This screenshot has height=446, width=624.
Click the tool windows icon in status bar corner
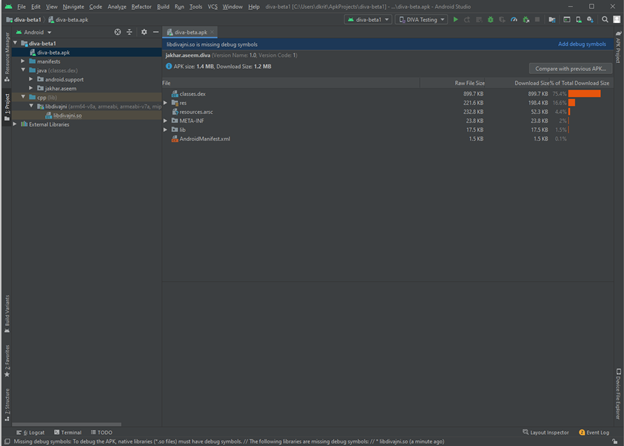[x=7, y=442]
